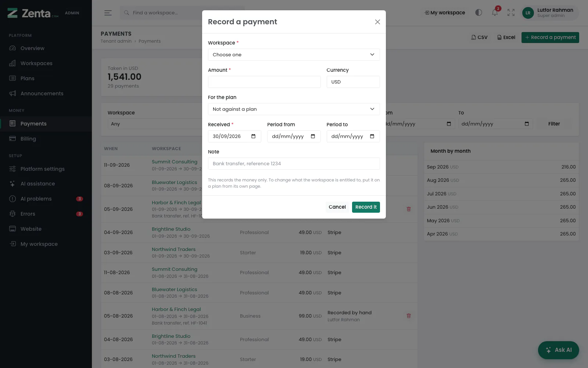Click Tenant admin breadcrumb

click(x=116, y=41)
